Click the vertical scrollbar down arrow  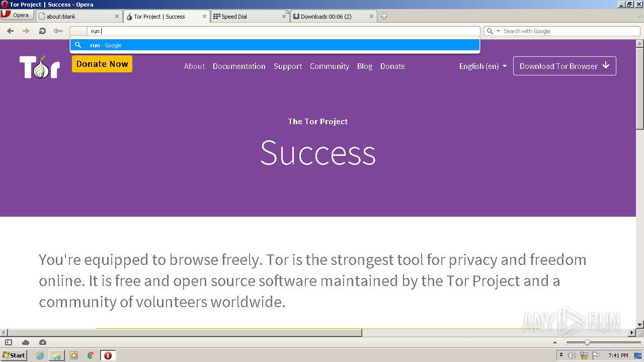(x=640, y=325)
